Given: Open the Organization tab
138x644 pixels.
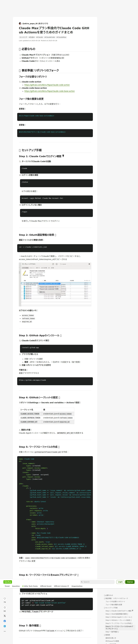Looking at the screenshot, I should [x=77, y=586].
